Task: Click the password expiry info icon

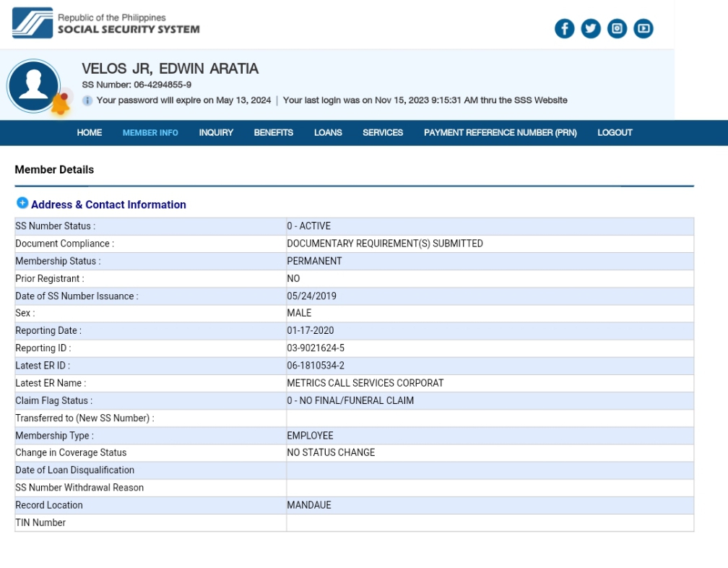Action: click(x=87, y=100)
